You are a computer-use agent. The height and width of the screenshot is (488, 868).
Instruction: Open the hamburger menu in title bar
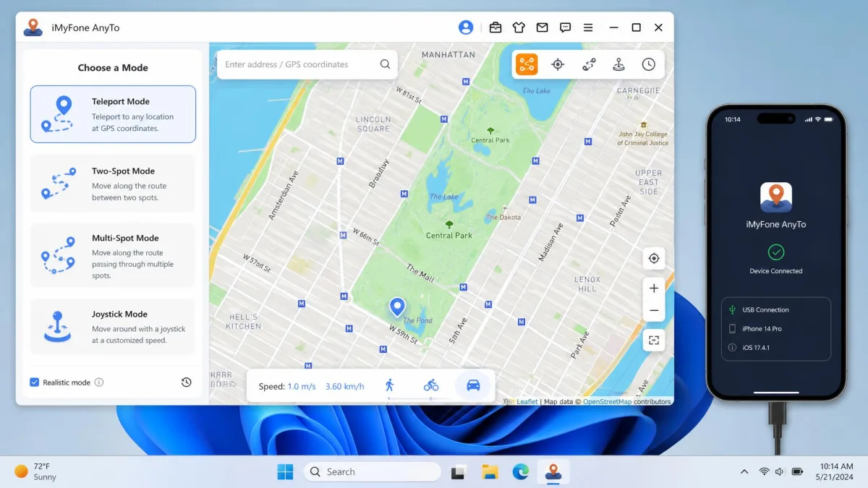click(x=588, y=27)
